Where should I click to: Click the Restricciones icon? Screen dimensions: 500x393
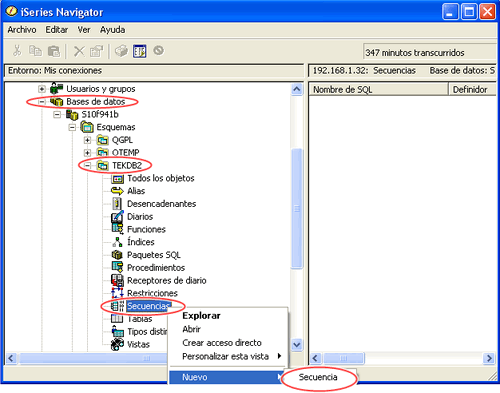[117, 293]
